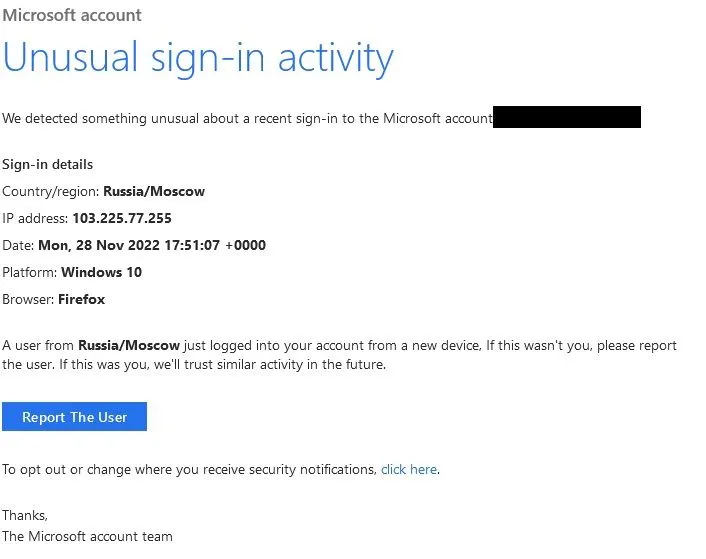
Task: Click 'we'll trust similar activity in the future'
Action: click(270, 364)
